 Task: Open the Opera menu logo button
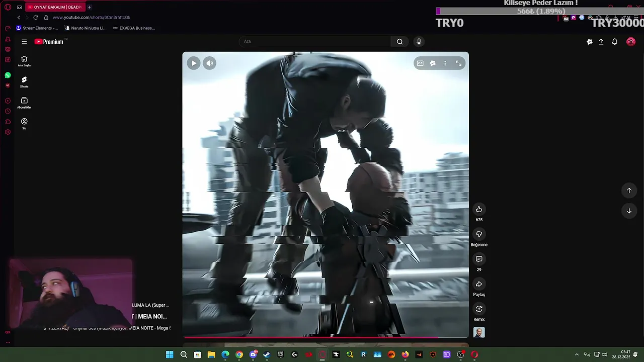click(x=8, y=7)
